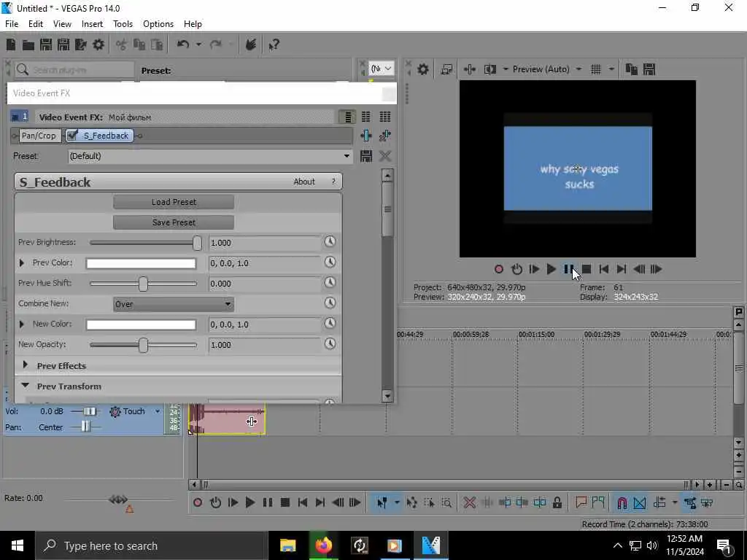Click the Plug-In Chain icon in Video Event FX

point(366,136)
